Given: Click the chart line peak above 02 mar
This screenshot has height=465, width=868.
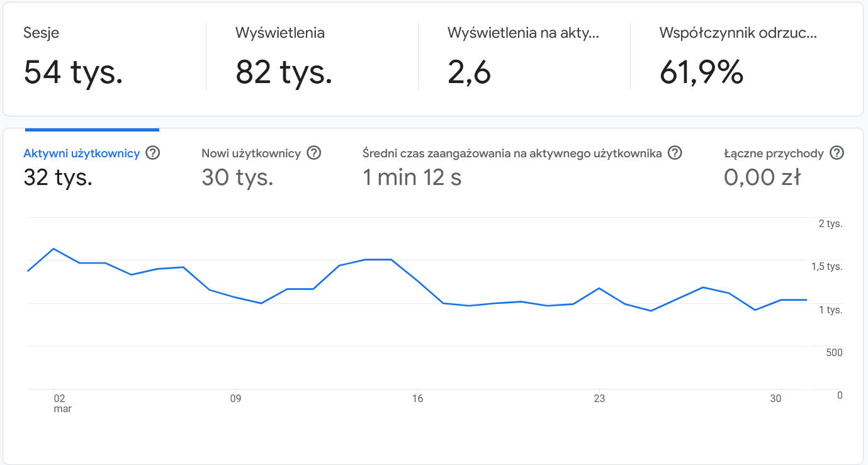Looking at the screenshot, I should pyautogui.click(x=54, y=249).
